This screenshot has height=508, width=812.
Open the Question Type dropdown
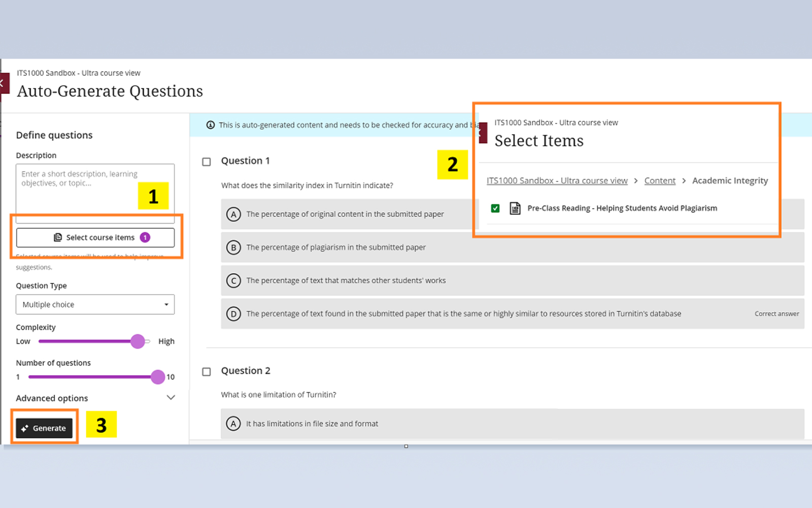pyautogui.click(x=95, y=304)
